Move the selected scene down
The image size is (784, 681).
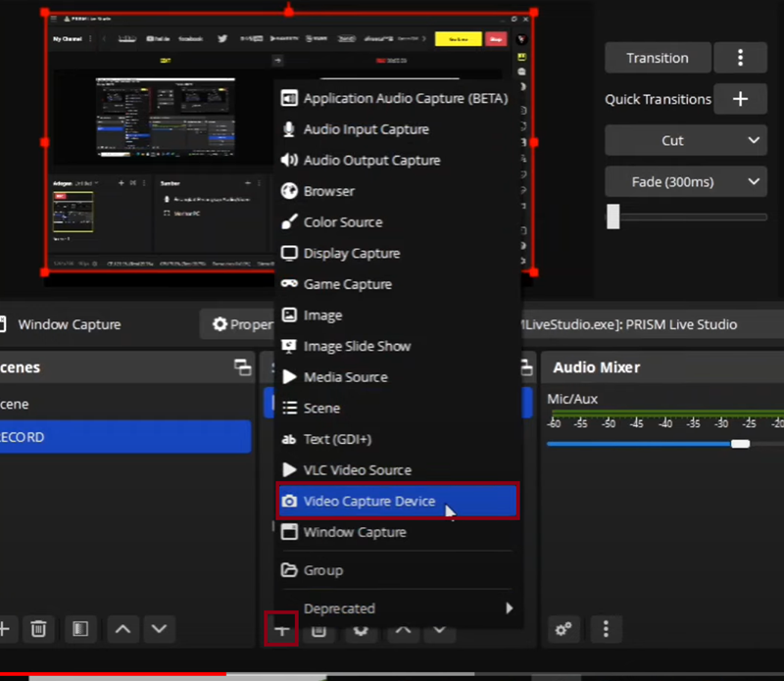click(160, 629)
